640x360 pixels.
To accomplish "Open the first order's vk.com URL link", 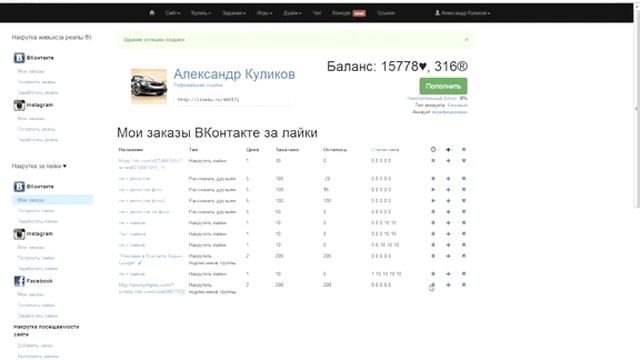I will [x=150, y=164].
